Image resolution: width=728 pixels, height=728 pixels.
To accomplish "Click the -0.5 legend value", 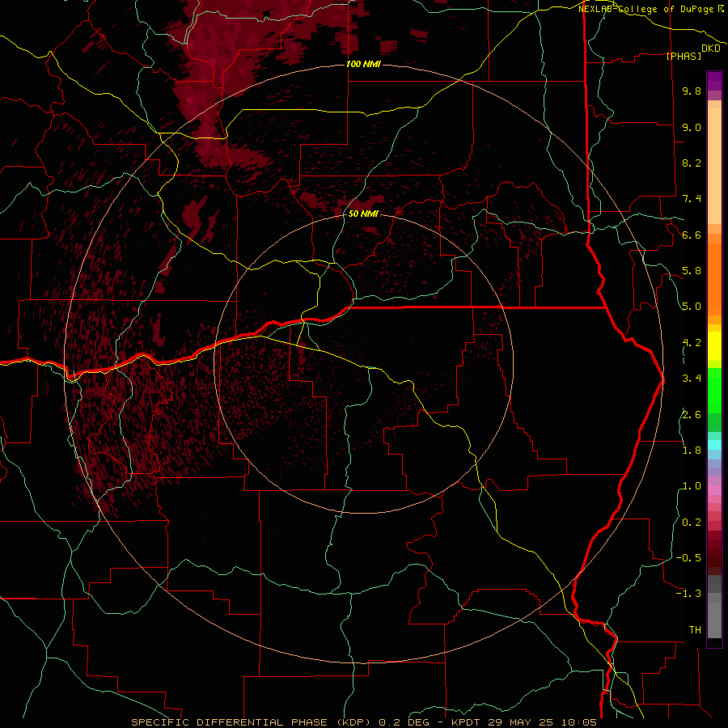I will click(x=688, y=557).
